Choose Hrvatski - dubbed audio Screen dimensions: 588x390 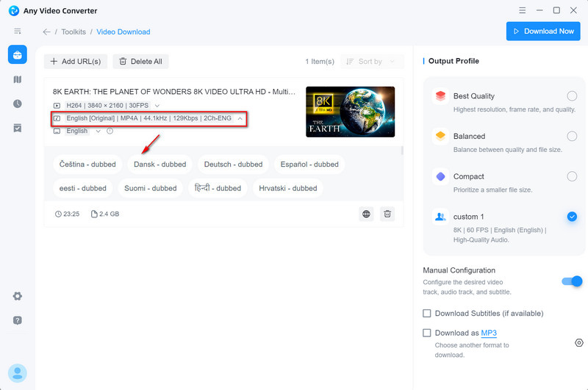[288, 188]
